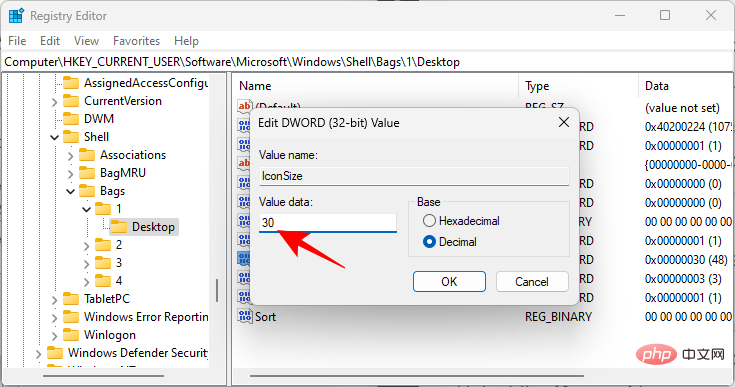Confirm the DWORD value with OK
Image resolution: width=735 pixels, height=387 pixels.
[449, 282]
